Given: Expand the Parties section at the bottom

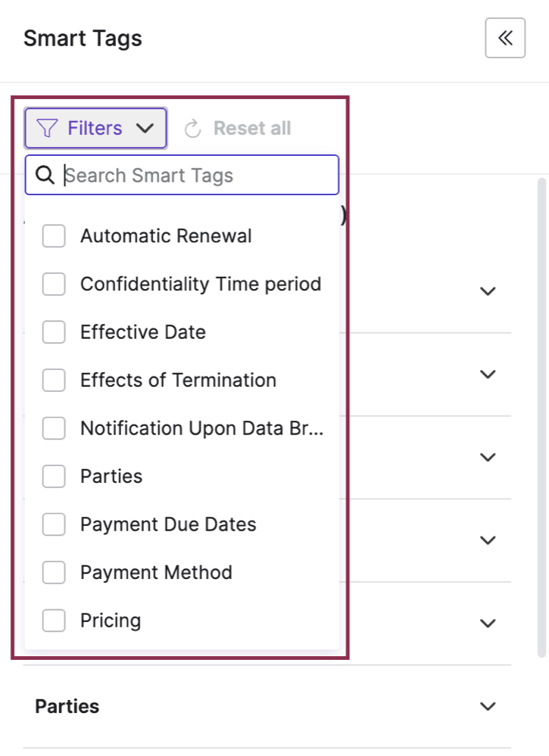Looking at the screenshot, I should (487, 705).
